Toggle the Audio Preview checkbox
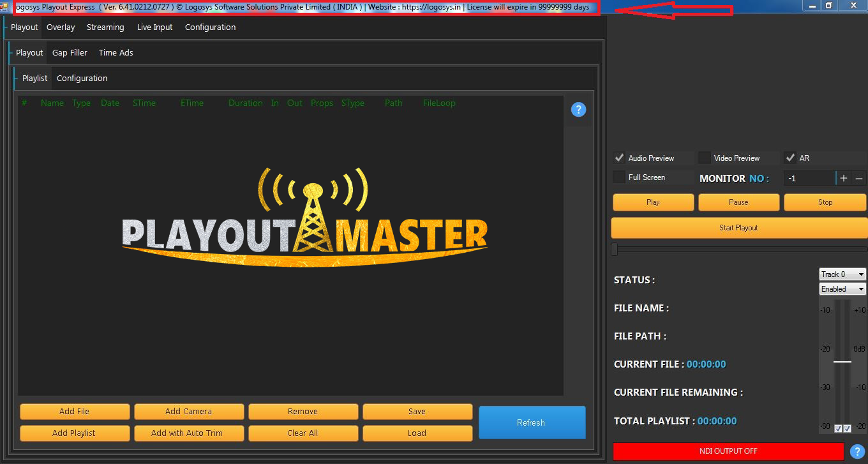 [619, 158]
